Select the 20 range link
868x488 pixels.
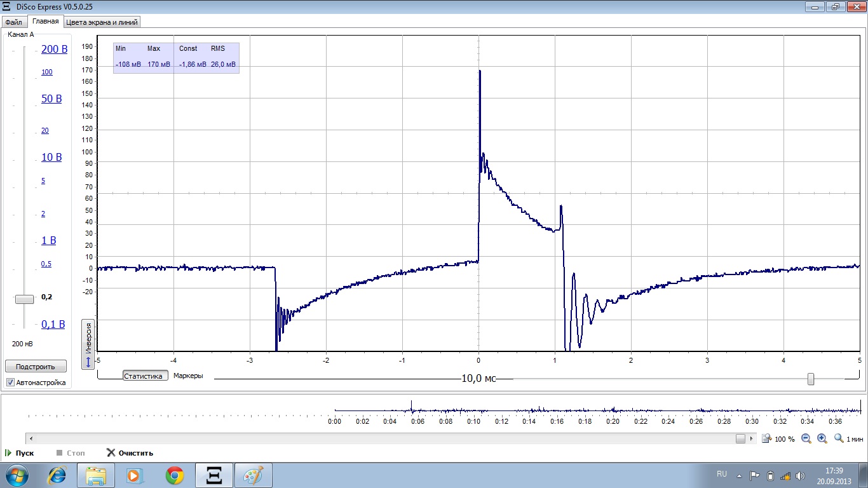[45, 130]
